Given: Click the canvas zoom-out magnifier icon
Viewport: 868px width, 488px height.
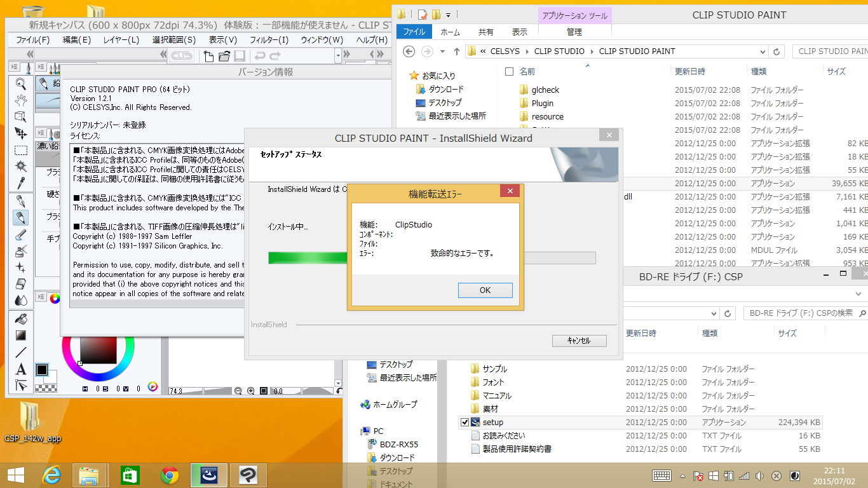Looking at the screenshot, I should coord(238,391).
